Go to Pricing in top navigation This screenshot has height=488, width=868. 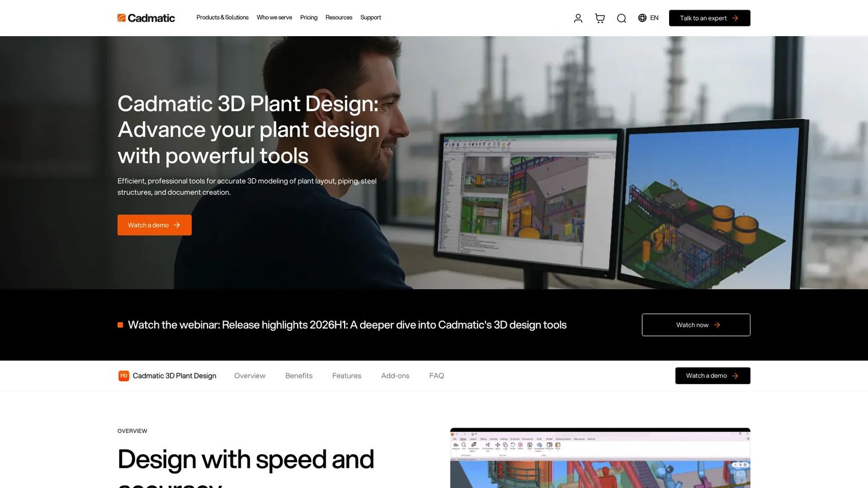308,18
